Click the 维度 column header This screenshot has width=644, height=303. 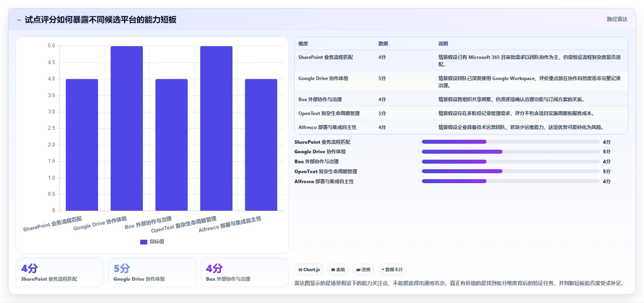pyautogui.click(x=303, y=44)
